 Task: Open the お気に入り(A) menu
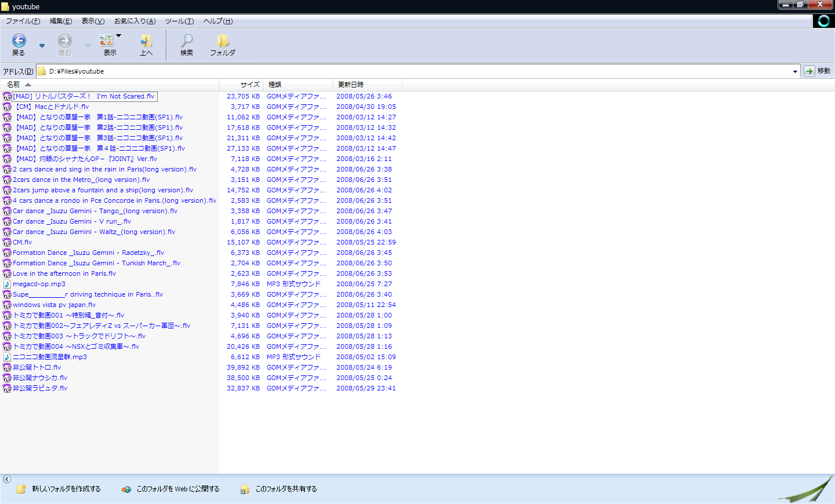tap(135, 21)
